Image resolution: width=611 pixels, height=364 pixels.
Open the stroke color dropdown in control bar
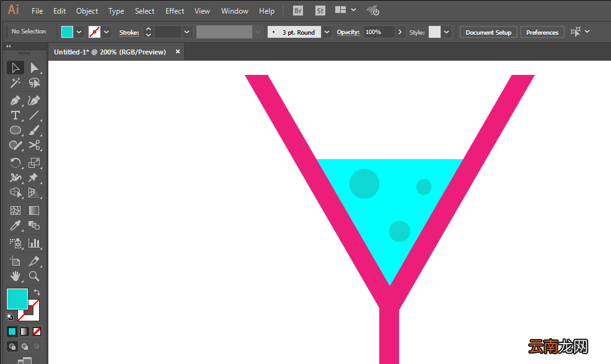(107, 32)
